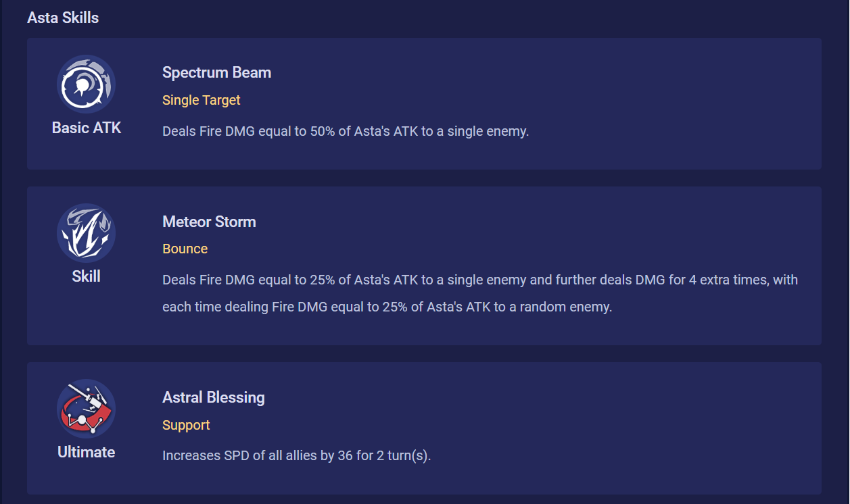850x504 pixels.
Task: Click the Astral Blessing ultimate icon
Action: coord(86,409)
